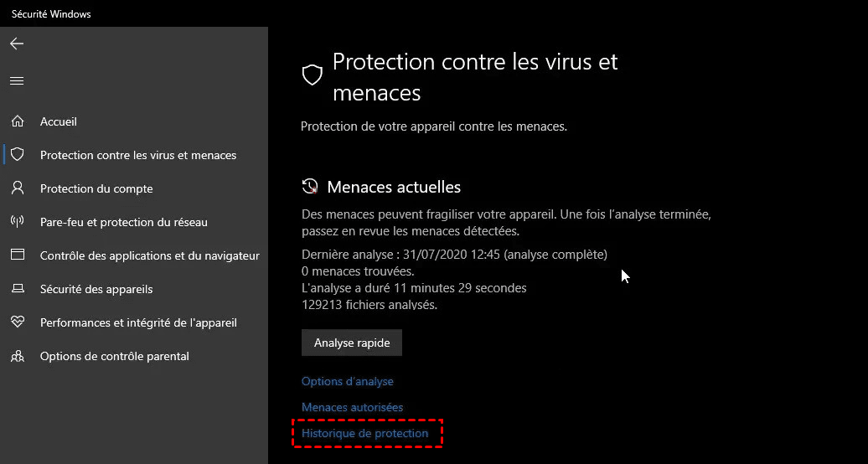The width and height of the screenshot is (868, 464).
Task: Open Options de contrôle parental
Action: pos(115,356)
